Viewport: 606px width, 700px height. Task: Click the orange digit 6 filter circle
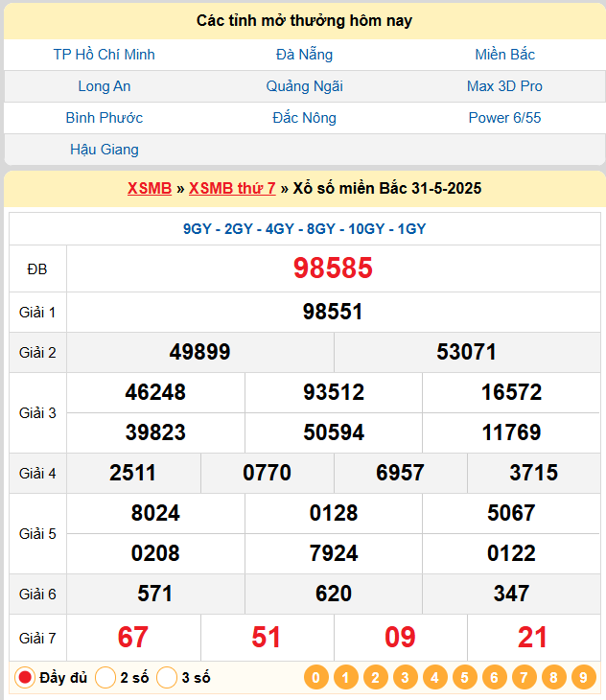(x=494, y=677)
